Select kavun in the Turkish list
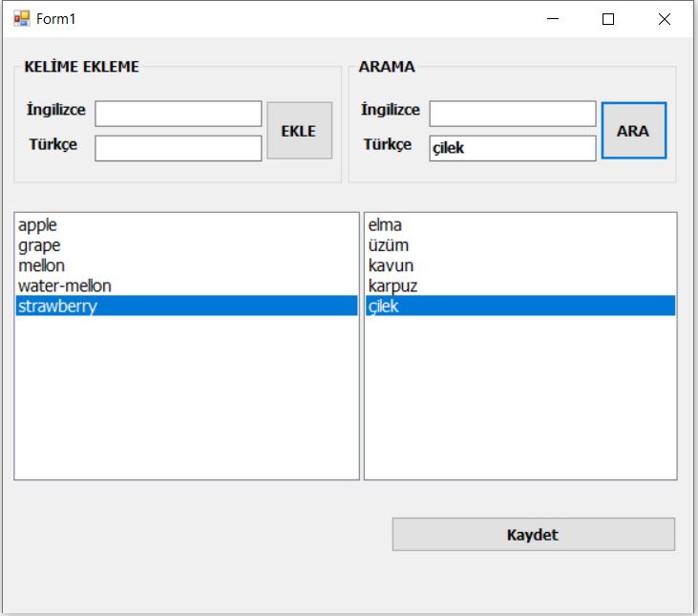The width and height of the screenshot is (698, 616). point(520,266)
